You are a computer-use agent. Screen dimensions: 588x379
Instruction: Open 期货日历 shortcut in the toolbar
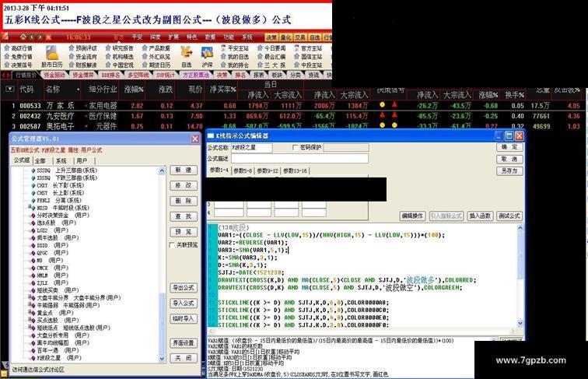point(156,65)
